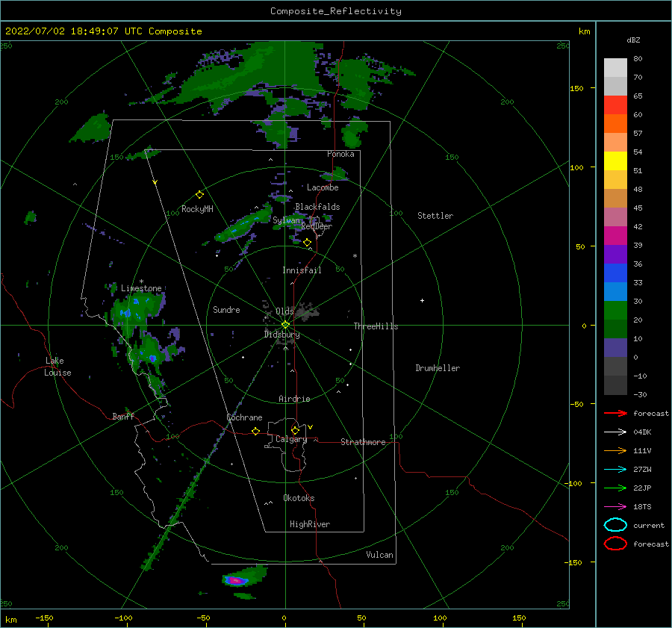Click the Innisfail town label

[x=302, y=270]
